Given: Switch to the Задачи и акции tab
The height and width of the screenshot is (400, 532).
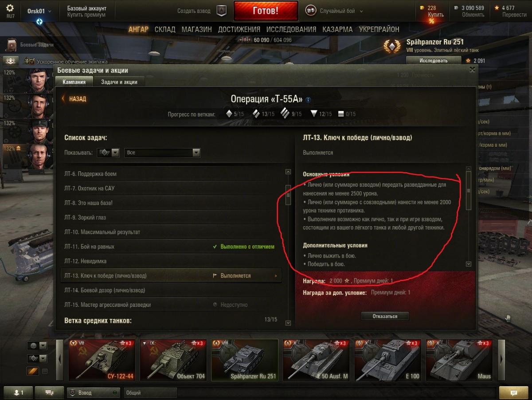Looking at the screenshot, I should (119, 82).
